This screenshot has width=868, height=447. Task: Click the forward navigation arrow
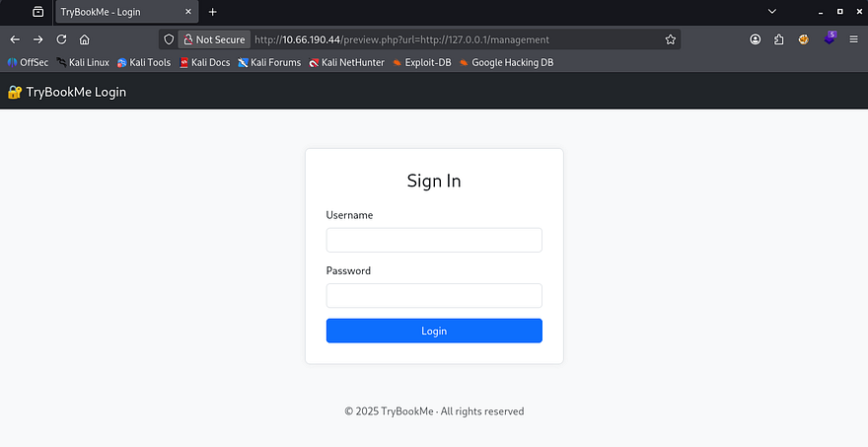click(37, 39)
